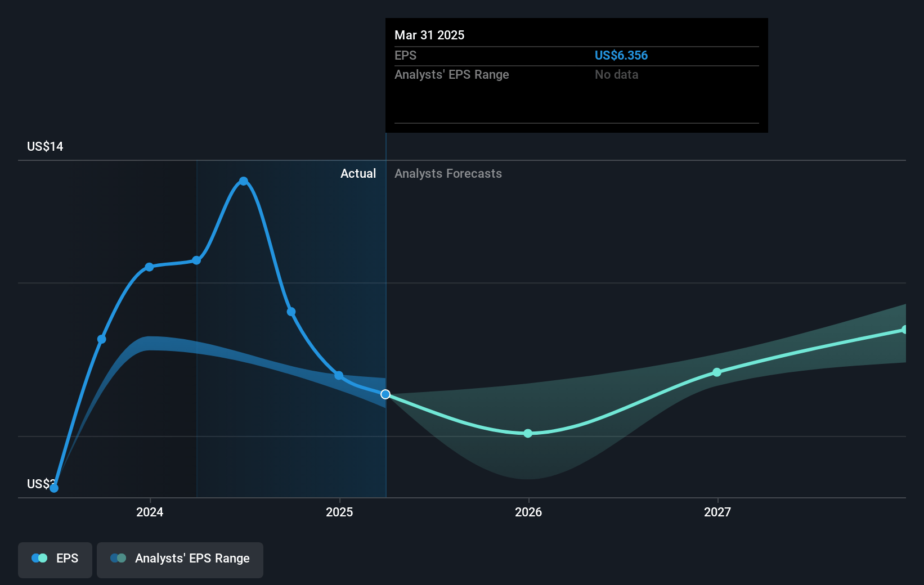Click the Actual section label

(358, 173)
